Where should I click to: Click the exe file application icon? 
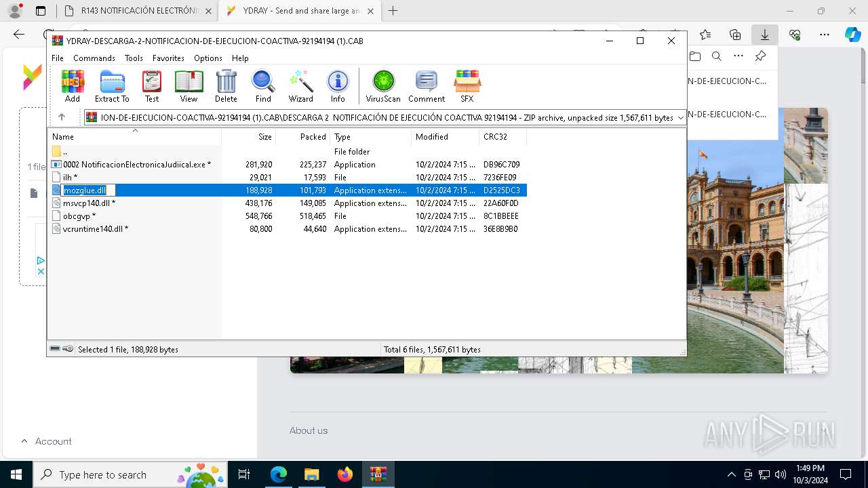56,165
